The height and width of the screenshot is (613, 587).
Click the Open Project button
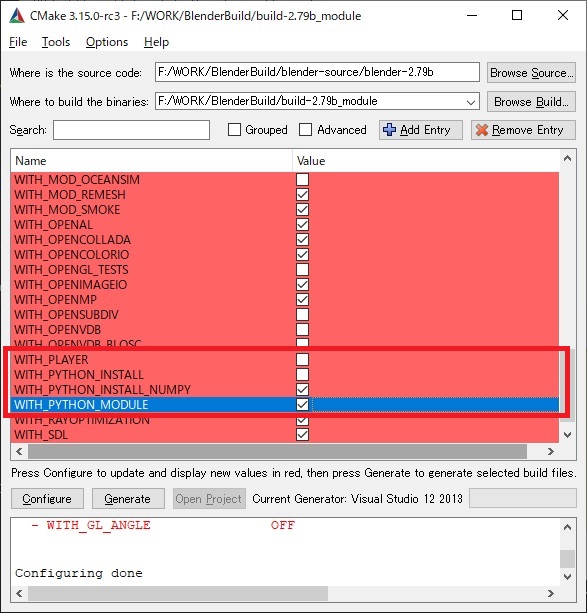click(209, 499)
